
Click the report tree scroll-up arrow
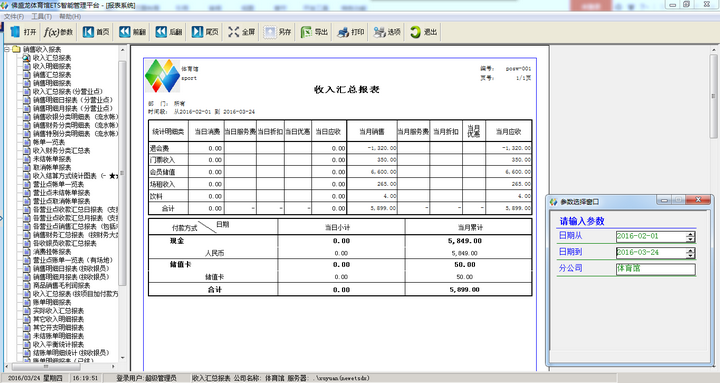[x=122, y=49]
